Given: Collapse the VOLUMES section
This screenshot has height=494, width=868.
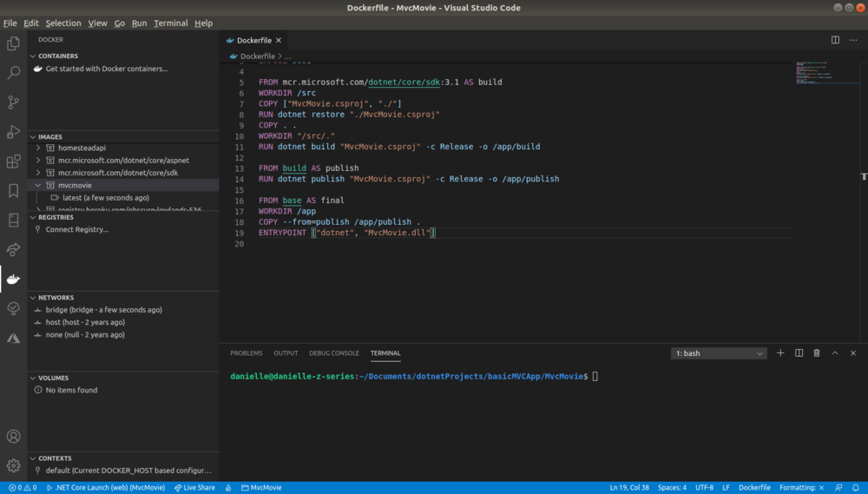Looking at the screenshot, I should click(33, 378).
